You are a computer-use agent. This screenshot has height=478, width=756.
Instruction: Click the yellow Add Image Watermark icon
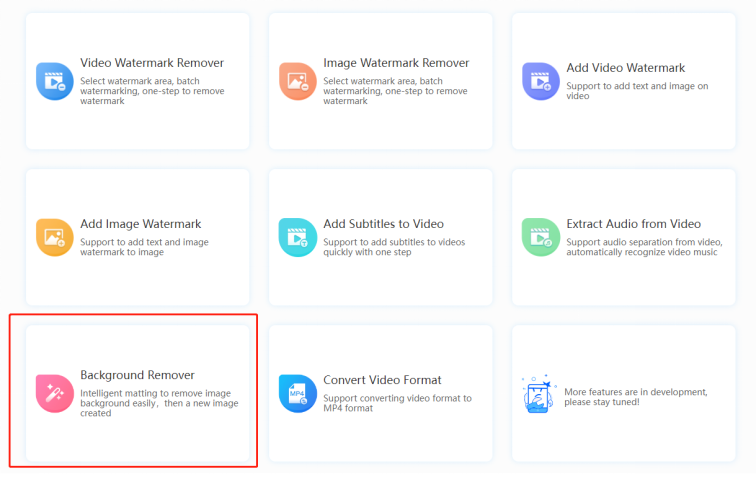pyautogui.click(x=54, y=237)
